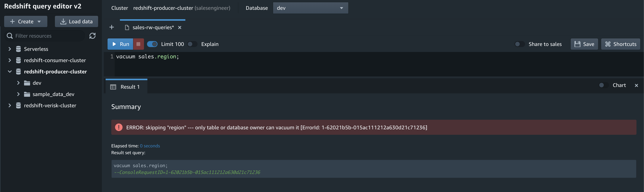The height and width of the screenshot is (192, 644).
Task: Expand the dev database folder
Action: (18, 83)
